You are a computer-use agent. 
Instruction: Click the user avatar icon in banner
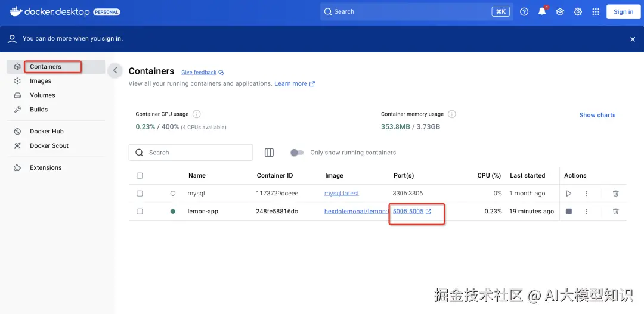(x=13, y=39)
